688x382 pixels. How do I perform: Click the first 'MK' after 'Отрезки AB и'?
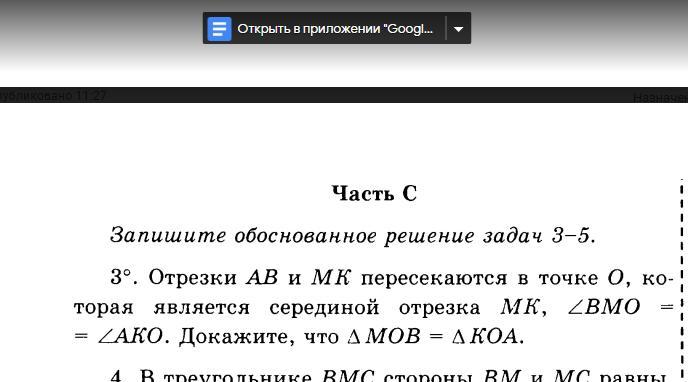pyautogui.click(x=331, y=277)
